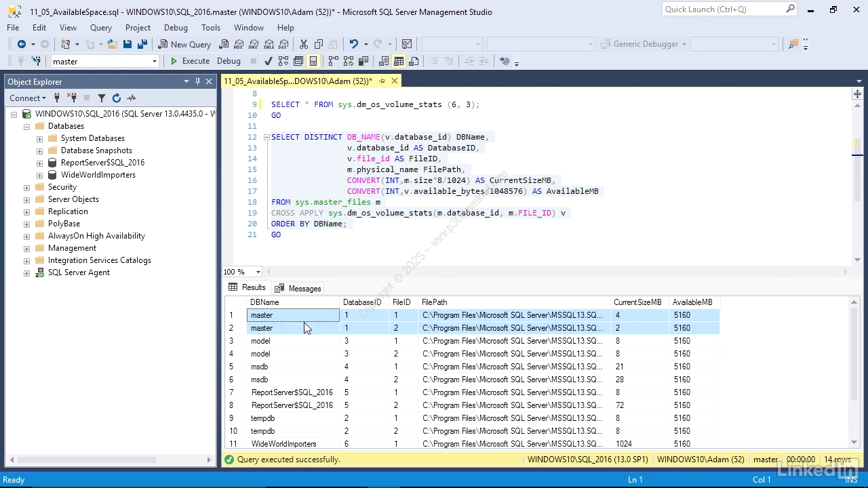The height and width of the screenshot is (488, 868).
Task: Open the Tools menu
Action: [x=211, y=28]
